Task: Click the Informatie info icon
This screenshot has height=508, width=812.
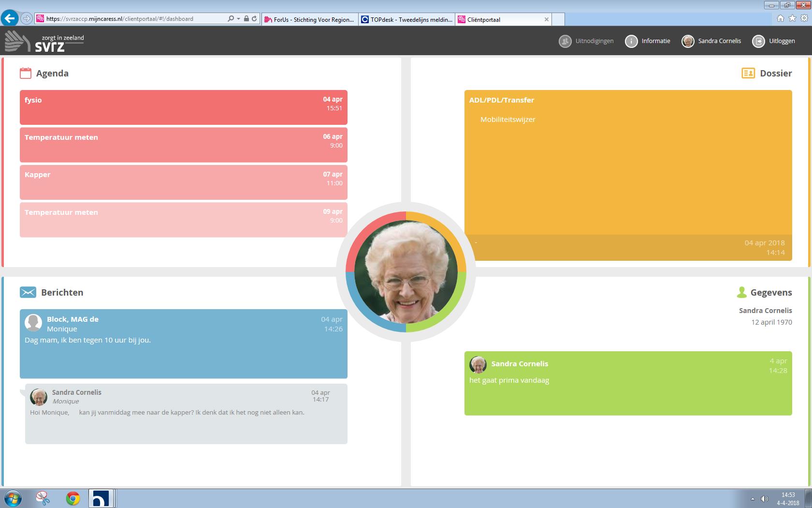Action: pos(631,41)
